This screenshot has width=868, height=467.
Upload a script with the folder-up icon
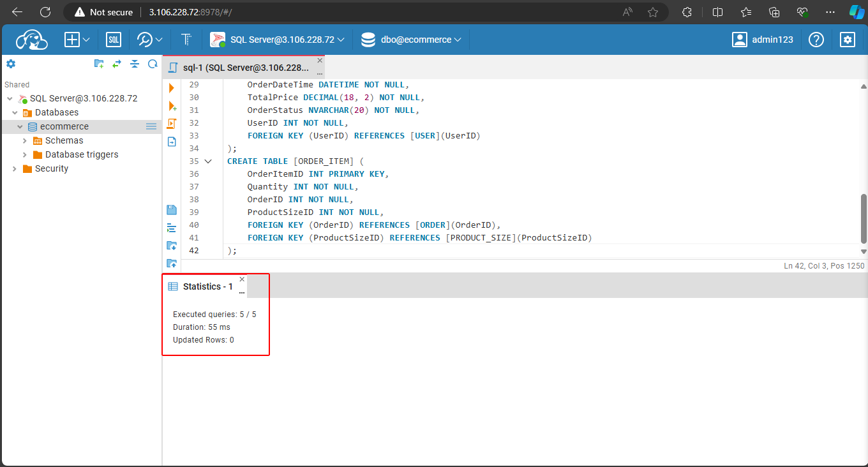172,263
